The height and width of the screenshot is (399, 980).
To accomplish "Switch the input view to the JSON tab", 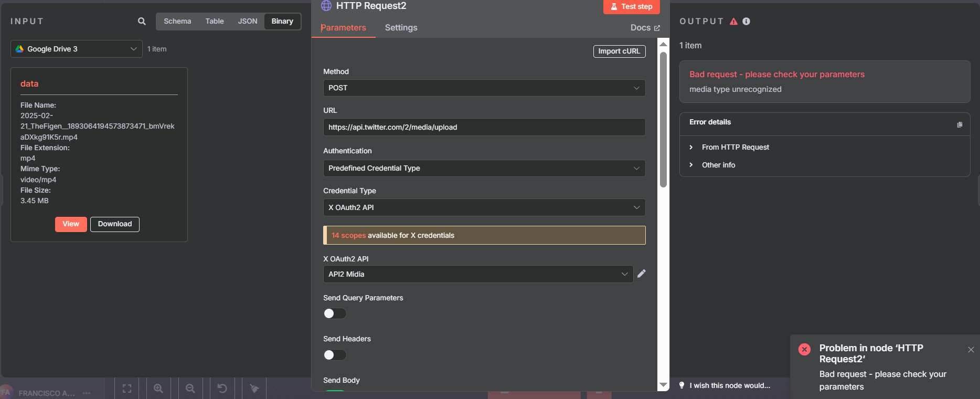I will (248, 22).
